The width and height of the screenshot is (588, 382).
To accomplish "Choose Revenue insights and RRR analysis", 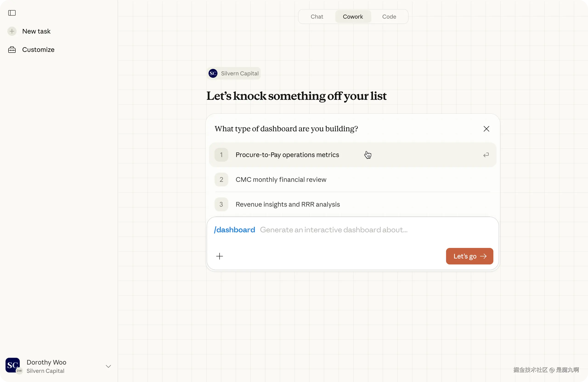I will 288,204.
